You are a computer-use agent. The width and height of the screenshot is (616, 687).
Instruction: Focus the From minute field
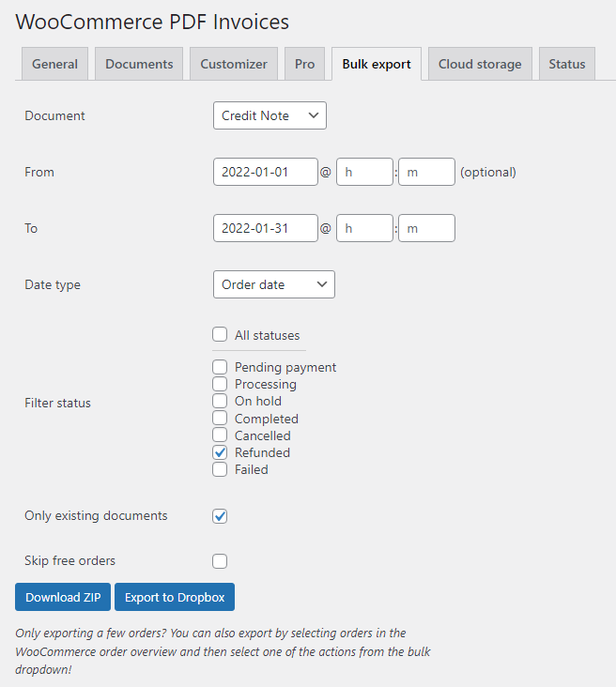[x=426, y=172]
